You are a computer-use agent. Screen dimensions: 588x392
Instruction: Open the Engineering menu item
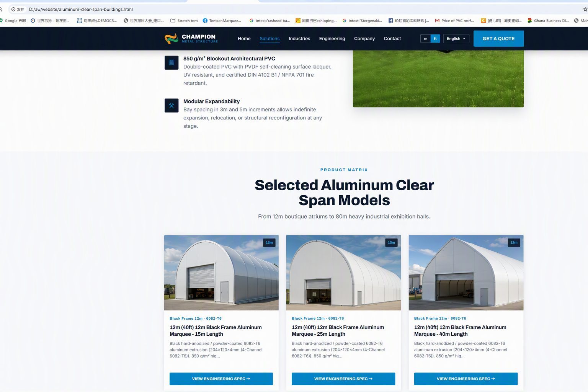[x=332, y=39]
